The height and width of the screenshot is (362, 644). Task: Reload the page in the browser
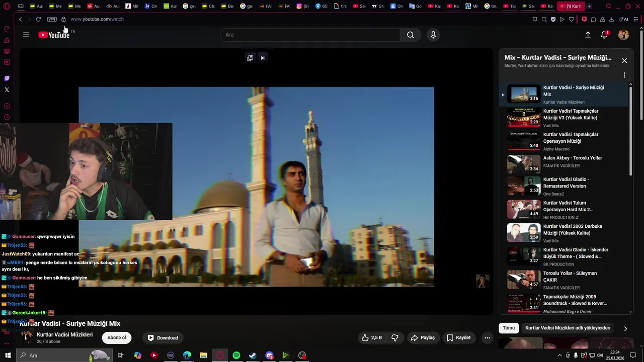click(38, 19)
